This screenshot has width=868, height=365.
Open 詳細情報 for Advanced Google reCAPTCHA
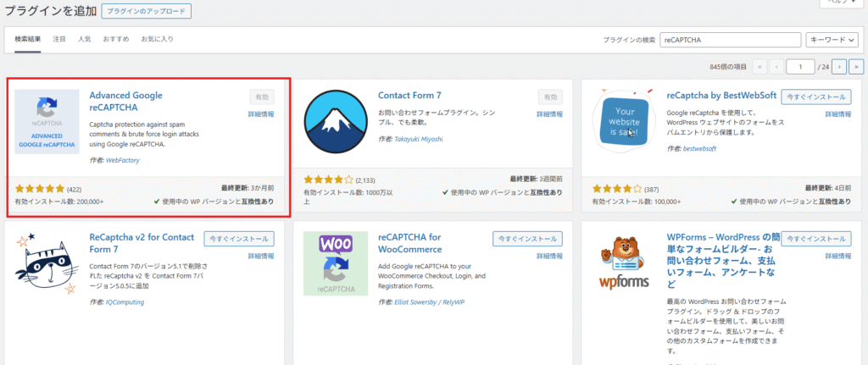coord(261,114)
